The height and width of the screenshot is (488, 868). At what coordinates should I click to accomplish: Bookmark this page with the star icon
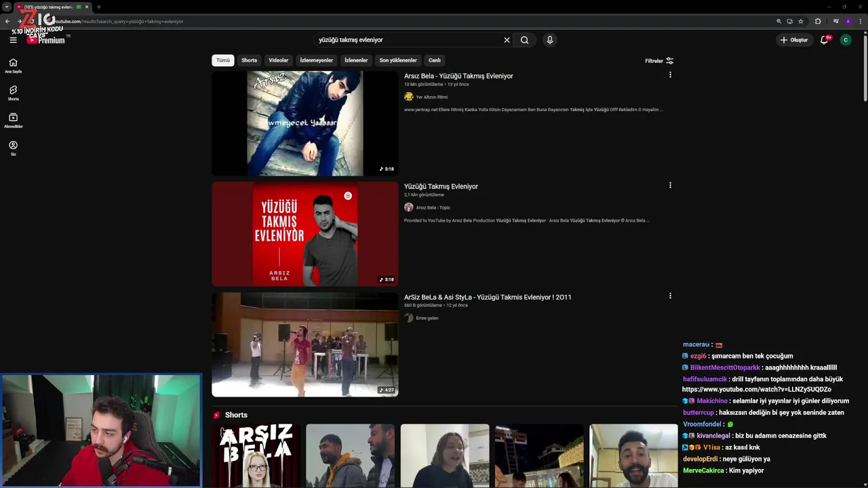tap(801, 22)
